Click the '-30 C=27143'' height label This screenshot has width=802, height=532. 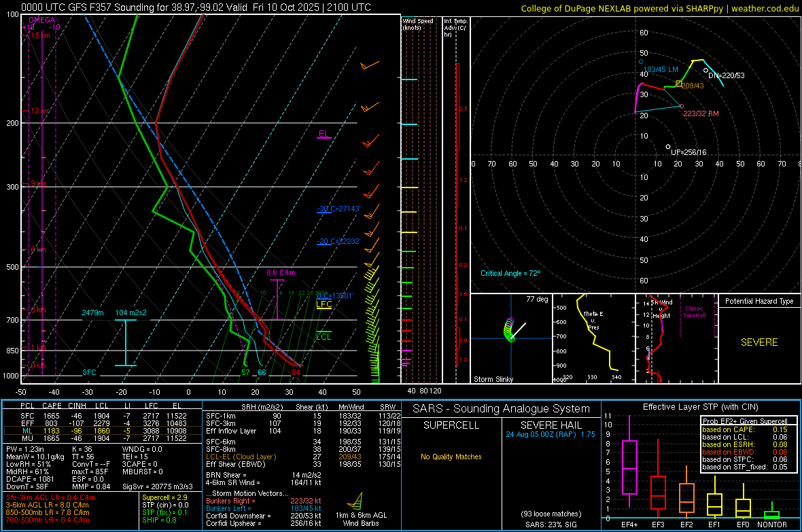pyautogui.click(x=338, y=209)
